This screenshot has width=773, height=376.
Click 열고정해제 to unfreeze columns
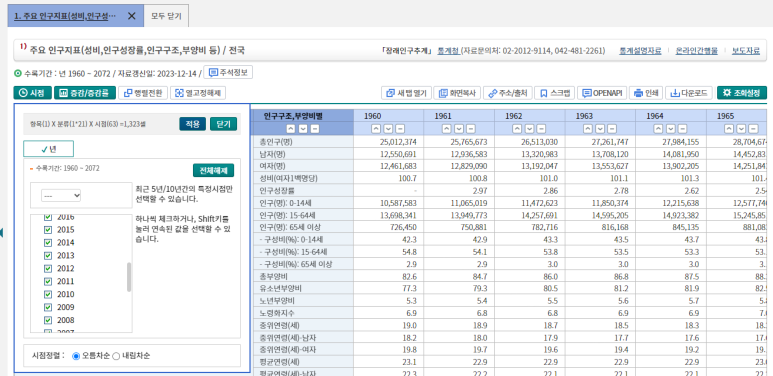198,93
